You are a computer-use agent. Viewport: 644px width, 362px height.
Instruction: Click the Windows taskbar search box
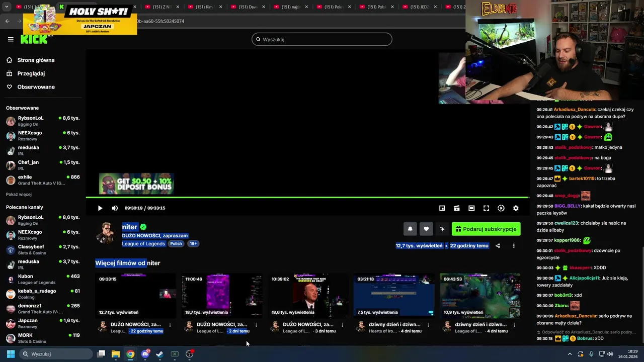coord(56,354)
